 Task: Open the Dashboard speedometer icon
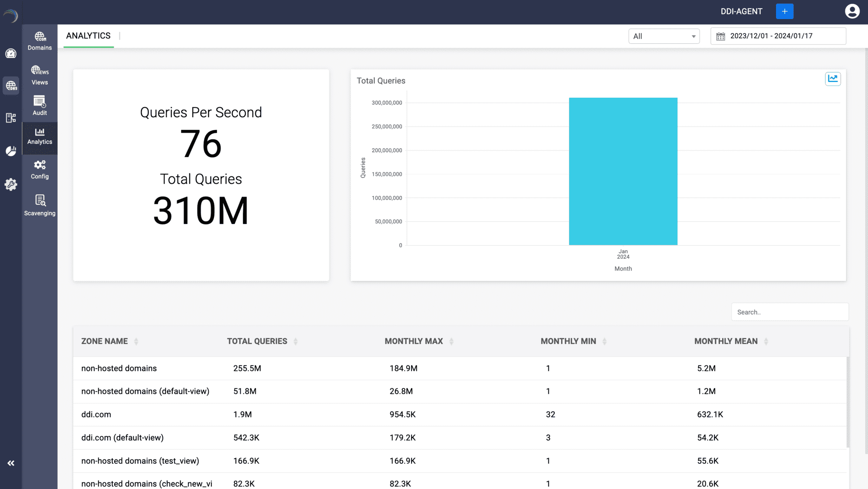11,53
